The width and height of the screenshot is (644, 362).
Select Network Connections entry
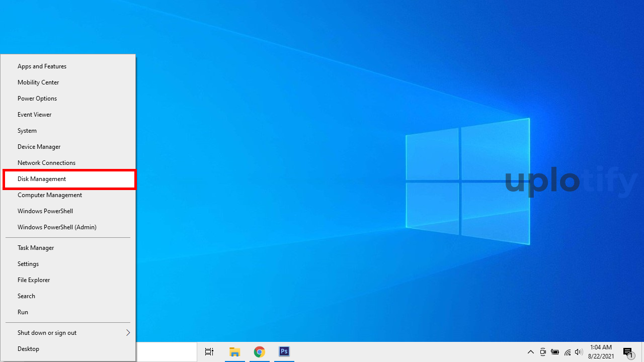tap(46, 163)
